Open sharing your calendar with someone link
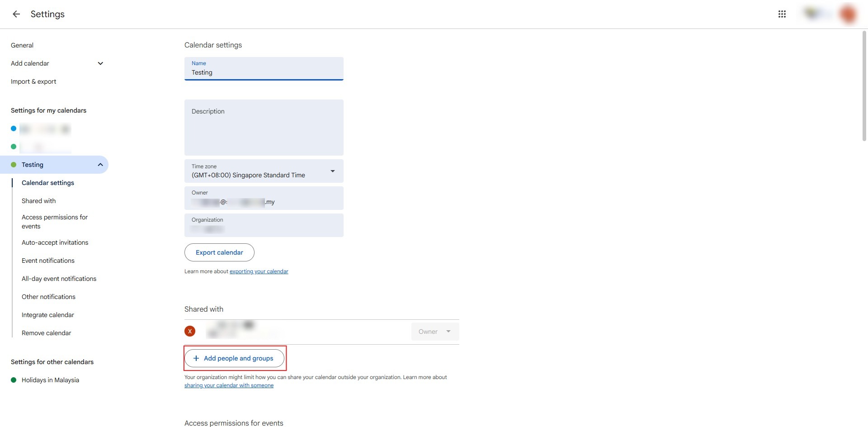The image size is (868, 427). point(229,385)
